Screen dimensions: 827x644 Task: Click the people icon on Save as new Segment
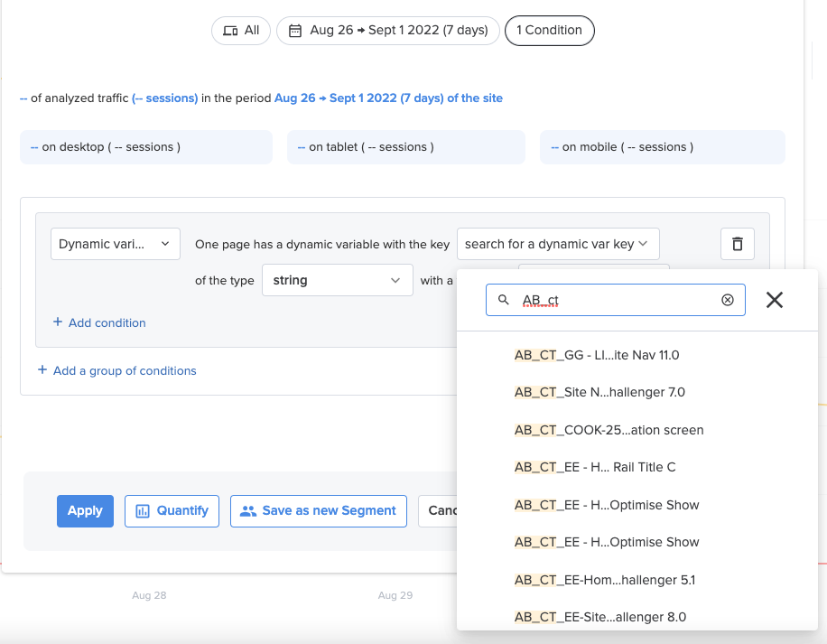pos(248,511)
